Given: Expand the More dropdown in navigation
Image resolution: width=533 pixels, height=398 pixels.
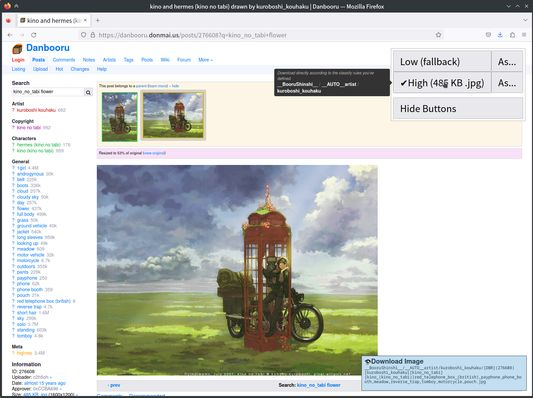Looking at the screenshot, I should pyautogui.click(x=205, y=60).
